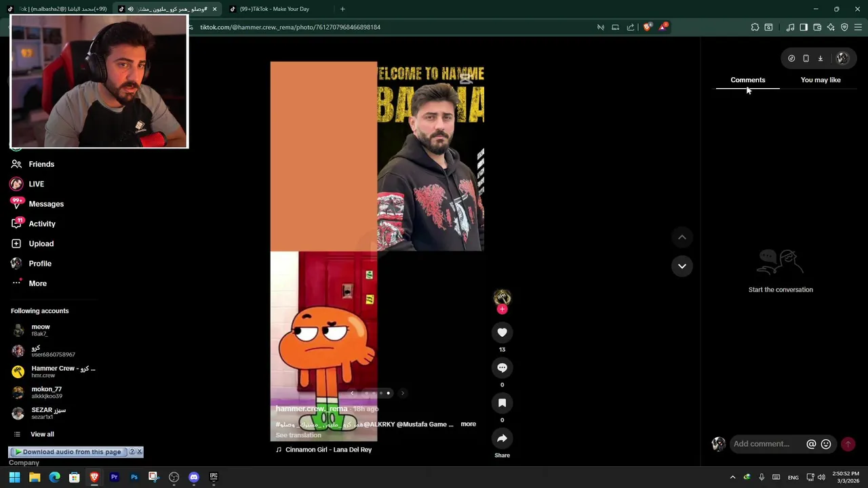The width and height of the screenshot is (868, 488).
Task: Click the share page icon in address bar
Action: click(x=631, y=27)
